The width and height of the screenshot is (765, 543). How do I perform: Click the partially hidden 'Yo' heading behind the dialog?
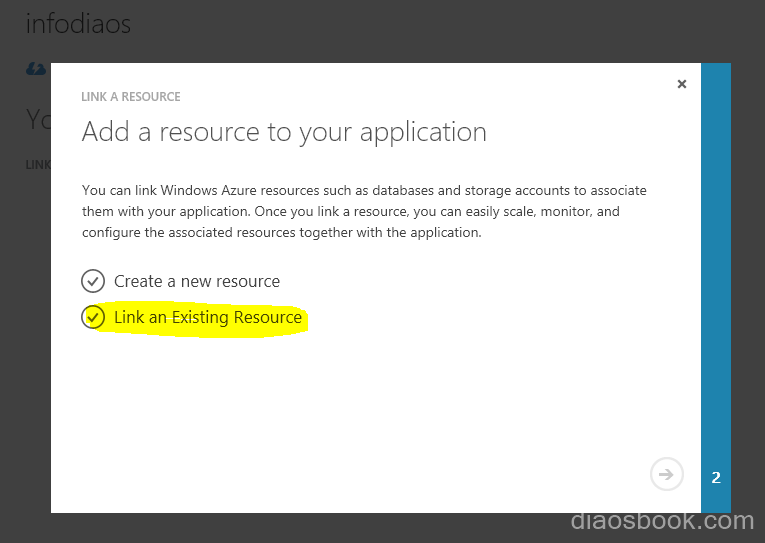pyautogui.click(x=37, y=120)
